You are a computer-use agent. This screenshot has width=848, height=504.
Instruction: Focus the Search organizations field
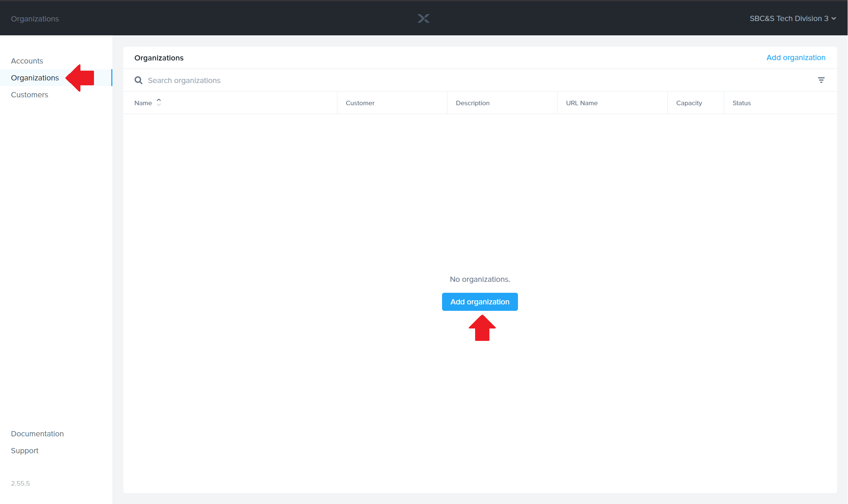coord(474,80)
